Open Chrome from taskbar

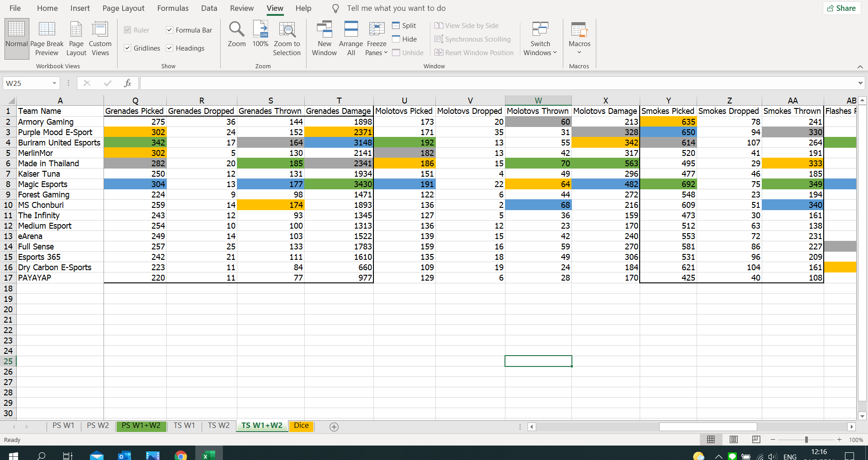(x=180, y=455)
